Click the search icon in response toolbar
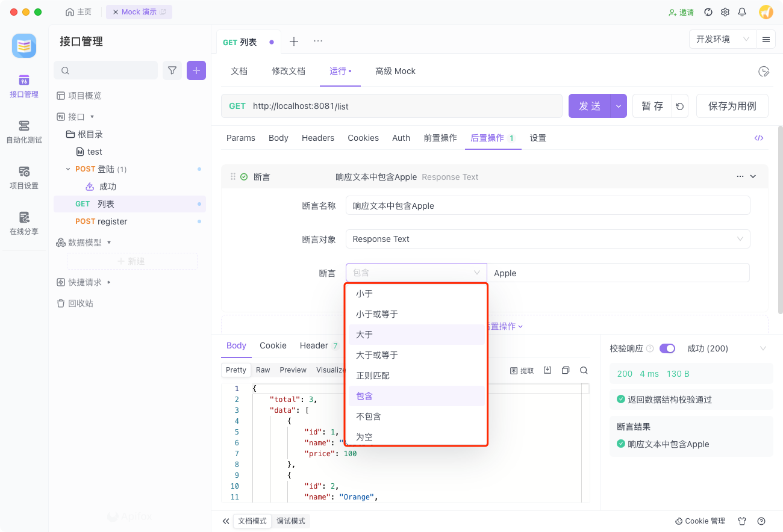 (584, 370)
